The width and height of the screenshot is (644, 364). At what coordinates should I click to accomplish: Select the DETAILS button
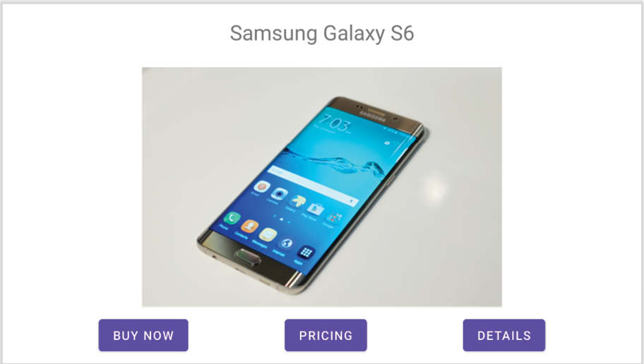(x=504, y=335)
